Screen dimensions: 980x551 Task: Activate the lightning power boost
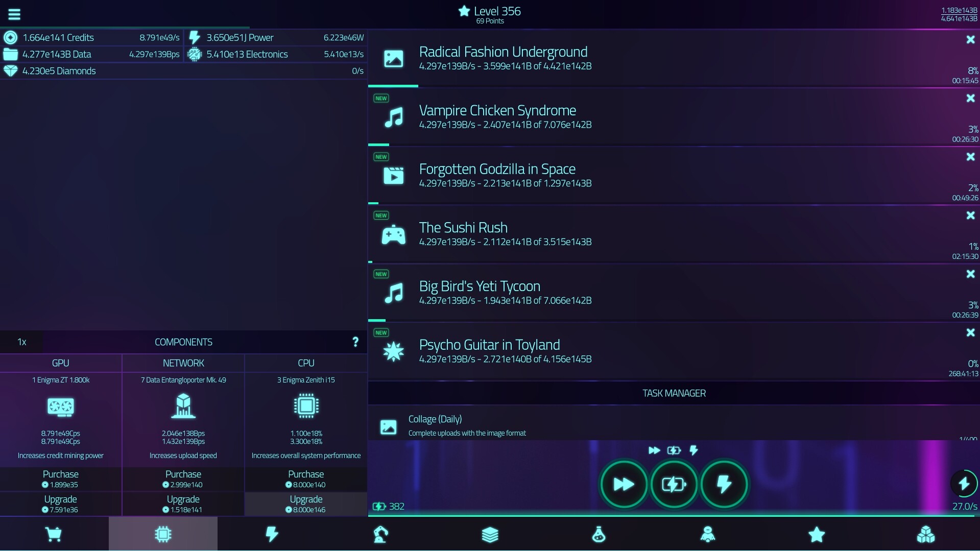click(x=724, y=484)
